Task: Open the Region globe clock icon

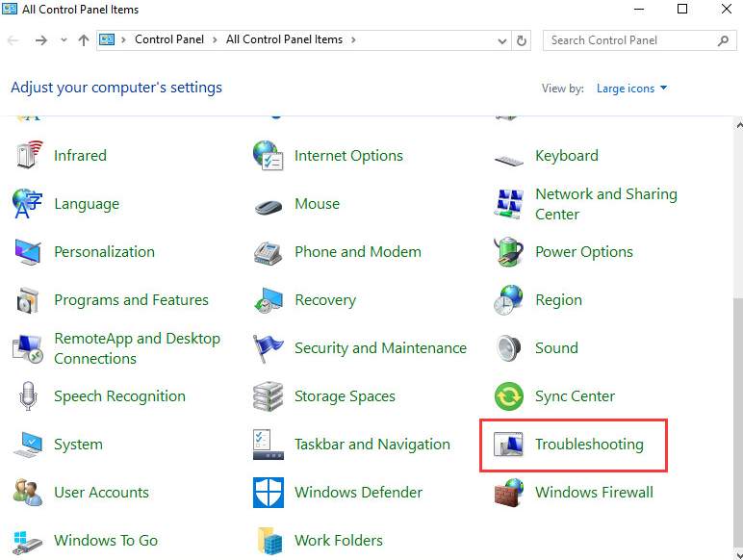Action: (x=509, y=300)
